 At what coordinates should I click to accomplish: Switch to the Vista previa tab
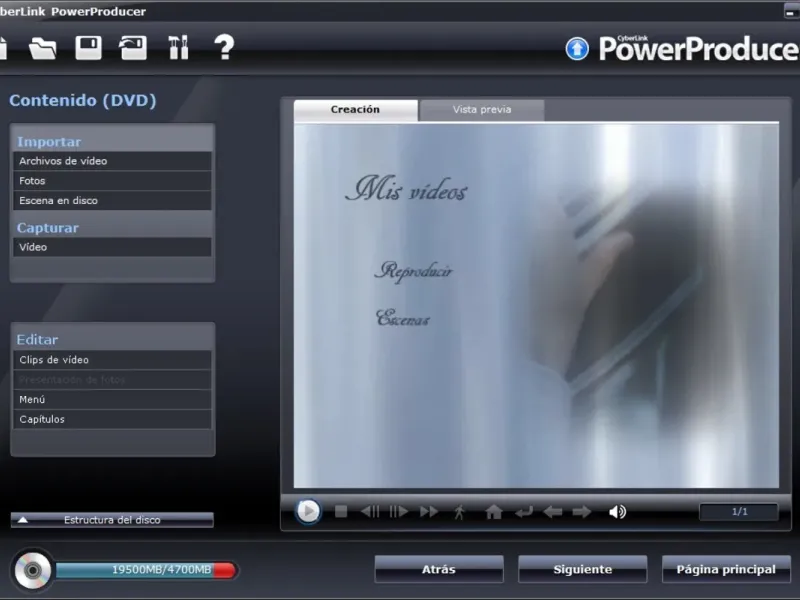pyautogui.click(x=482, y=110)
